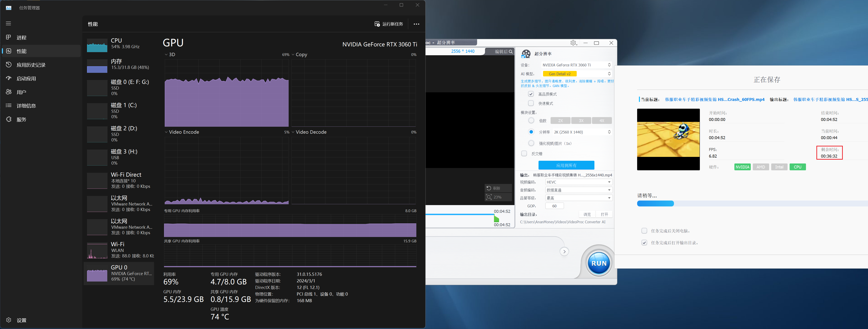This screenshot has height=329, width=868.
Task: Click the green timeline end marker
Action: 496,218
